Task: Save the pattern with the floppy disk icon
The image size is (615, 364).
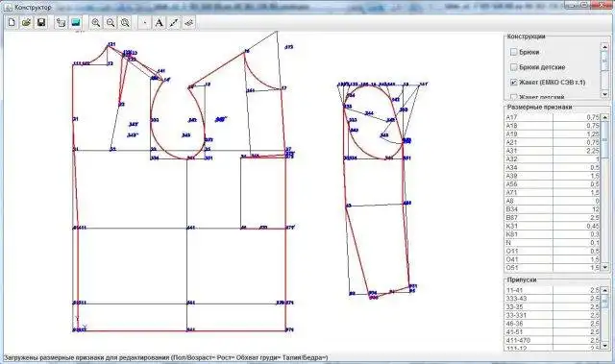Action: [41, 22]
